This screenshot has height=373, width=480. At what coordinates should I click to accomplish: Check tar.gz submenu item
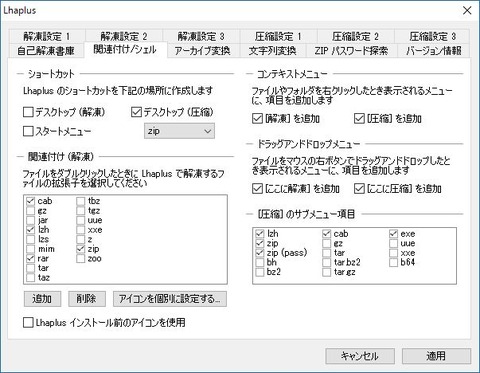(327, 272)
